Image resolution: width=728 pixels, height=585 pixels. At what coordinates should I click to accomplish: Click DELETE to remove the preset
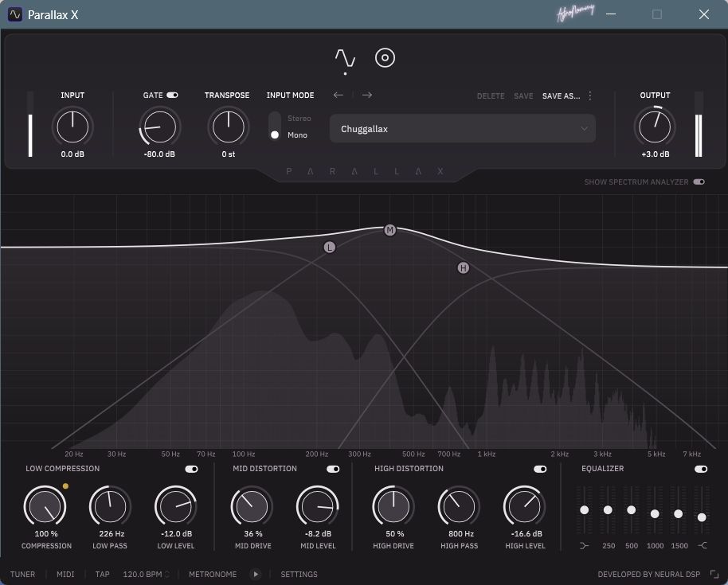click(491, 96)
